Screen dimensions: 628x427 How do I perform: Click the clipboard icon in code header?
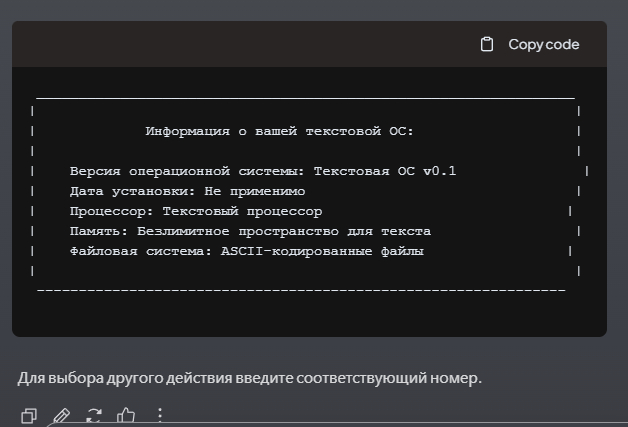[487, 44]
